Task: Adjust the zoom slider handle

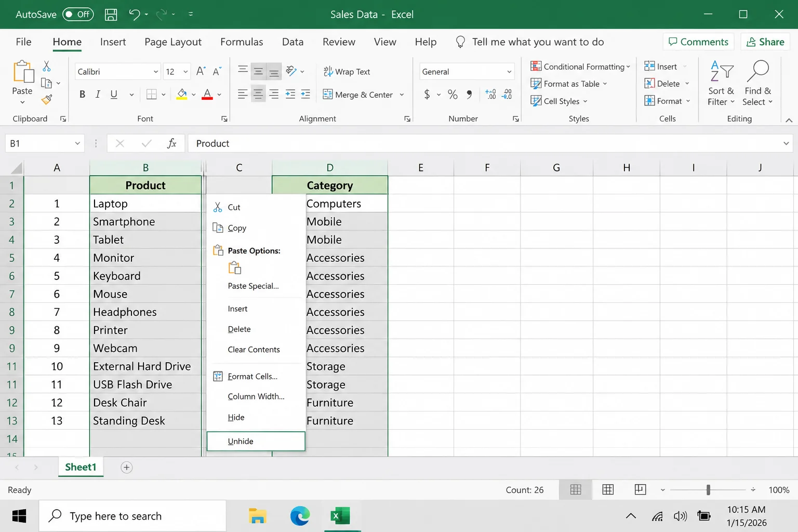Action: [x=708, y=489]
